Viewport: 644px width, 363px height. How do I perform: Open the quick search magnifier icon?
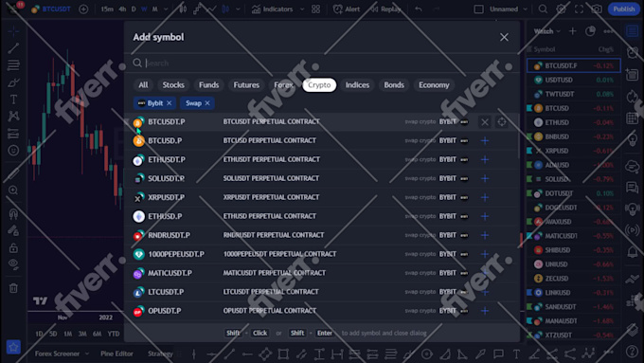(x=543, y=9)
